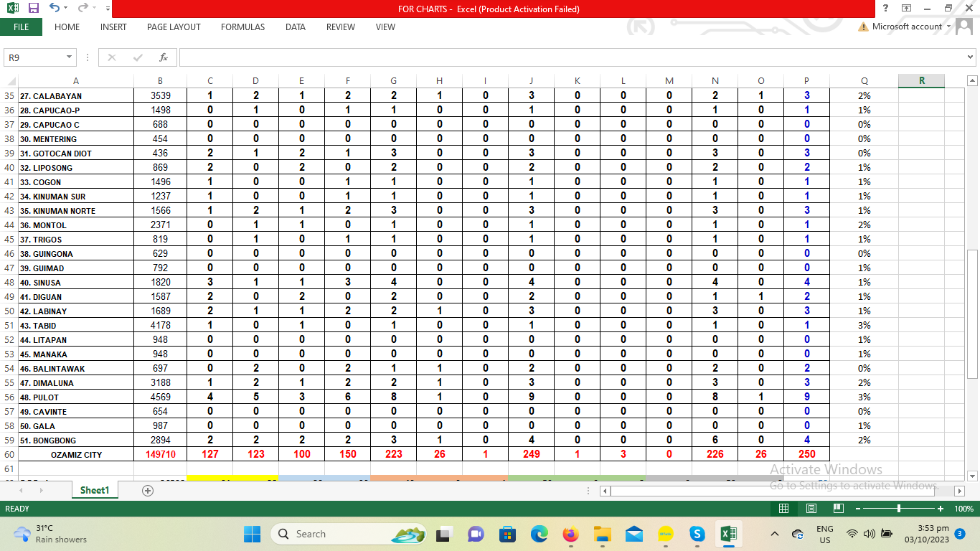Viewport: 980px width, 551px height.
Task: Cancel formula entry with the X icon
Action: pyautogui.click(x=112, y=57)
